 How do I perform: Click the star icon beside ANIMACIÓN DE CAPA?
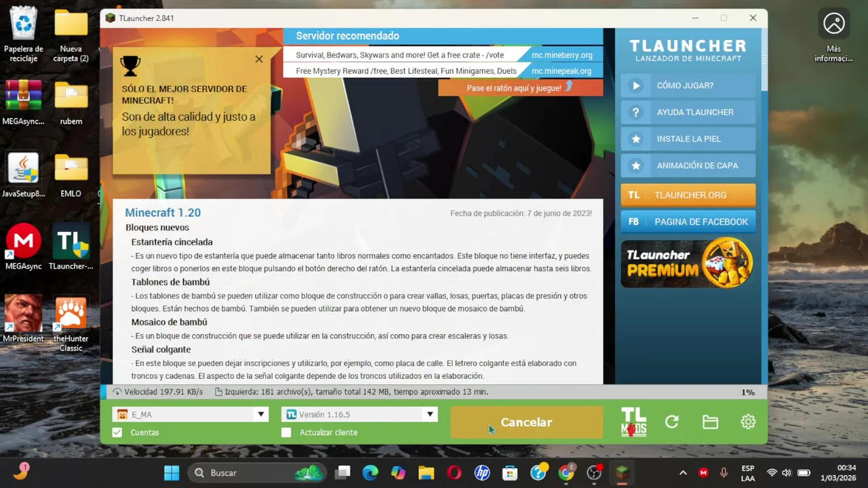[x=635, y=165]
